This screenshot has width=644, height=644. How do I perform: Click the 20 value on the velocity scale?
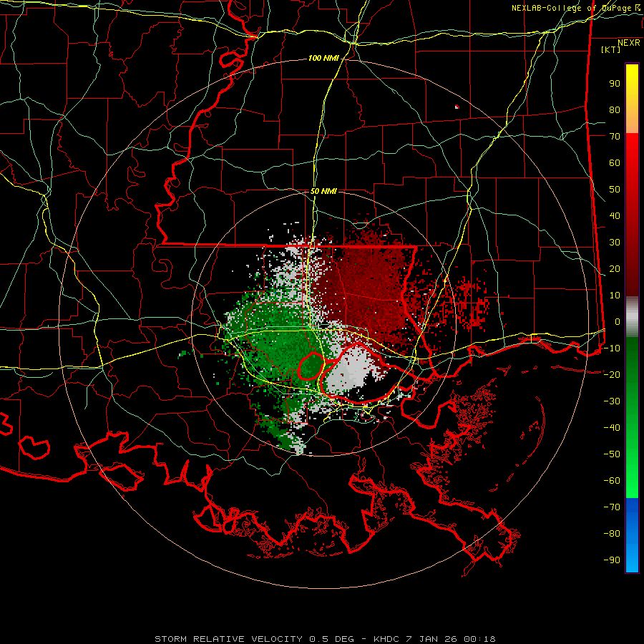[x=615, y=269]
